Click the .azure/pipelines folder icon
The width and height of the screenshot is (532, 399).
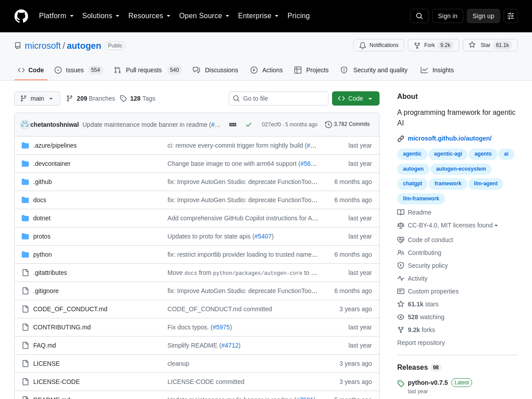point(25,145)
